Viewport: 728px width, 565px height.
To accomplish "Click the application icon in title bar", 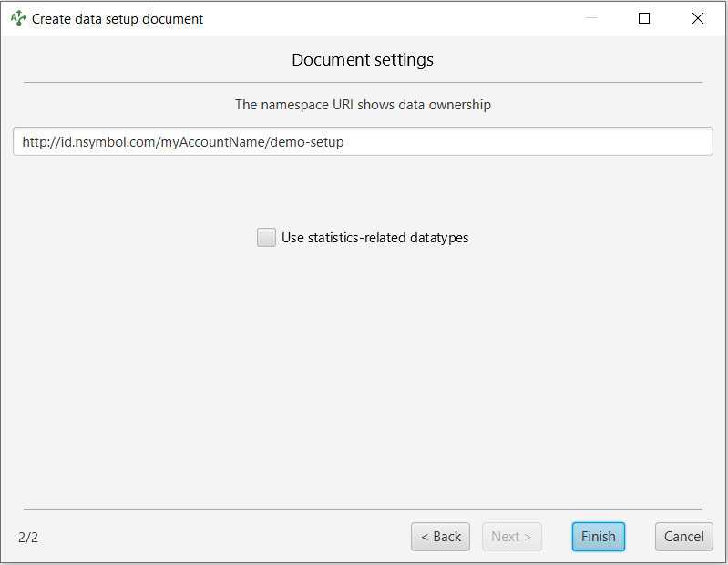I will [18, 18].
